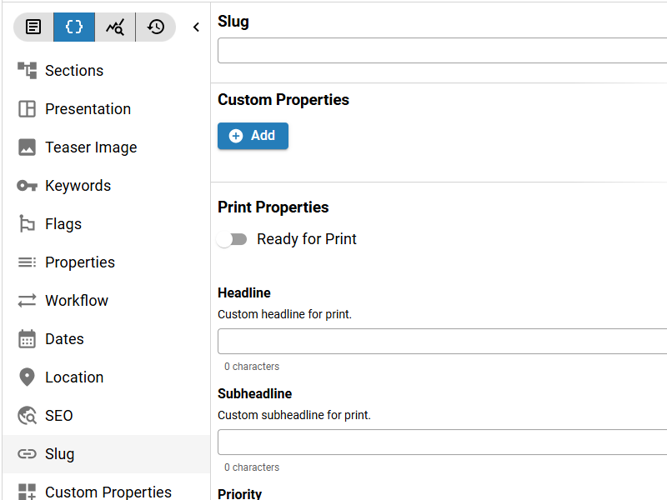Click into the Slug text field
667x500 pixels.
[x=440, y=51]
